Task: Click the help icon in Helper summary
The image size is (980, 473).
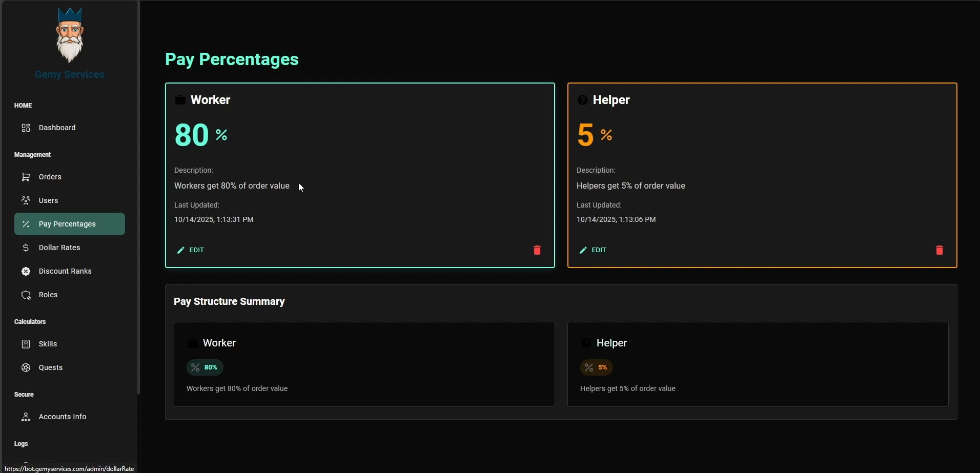Action: (586, 343)
